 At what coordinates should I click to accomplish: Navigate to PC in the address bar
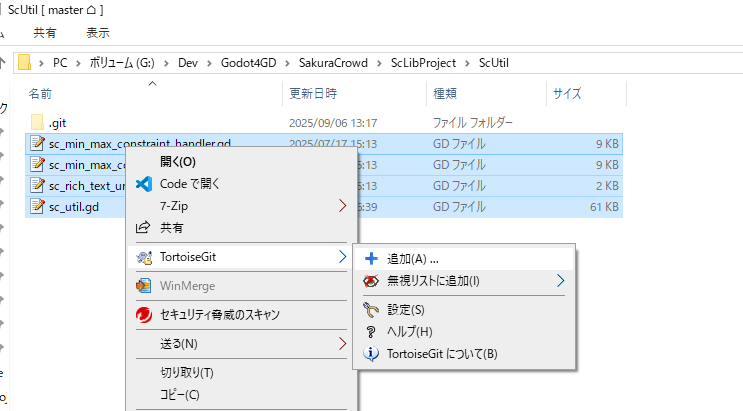click(60, 63)
